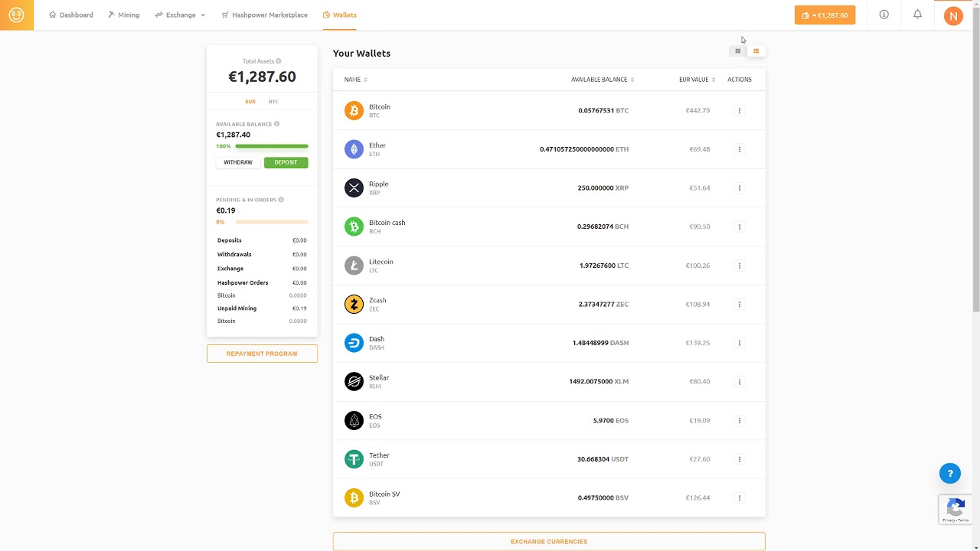980x551 pixels.
Task: Open actions menu for Dash row
Action: (740, 343)
